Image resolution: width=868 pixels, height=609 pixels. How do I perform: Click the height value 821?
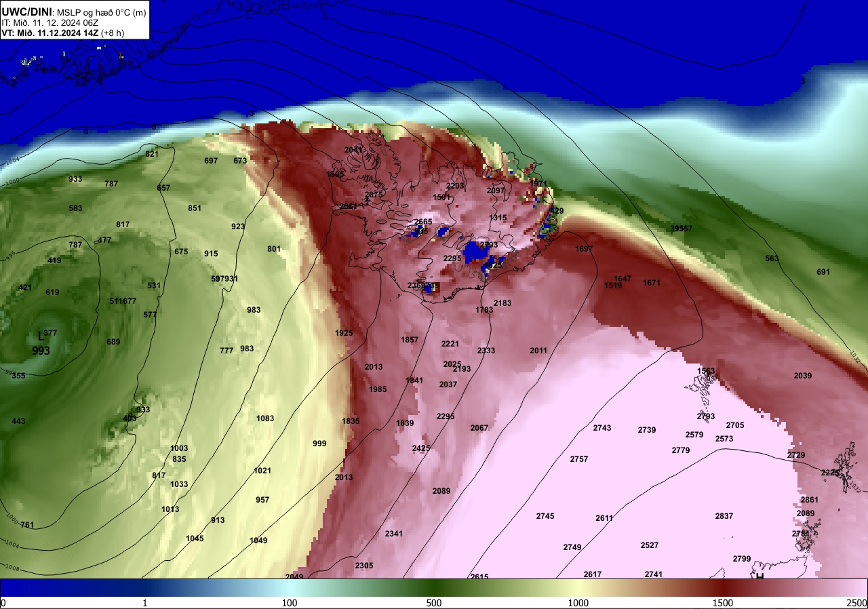pyautogui.click(x=153, y=154)
